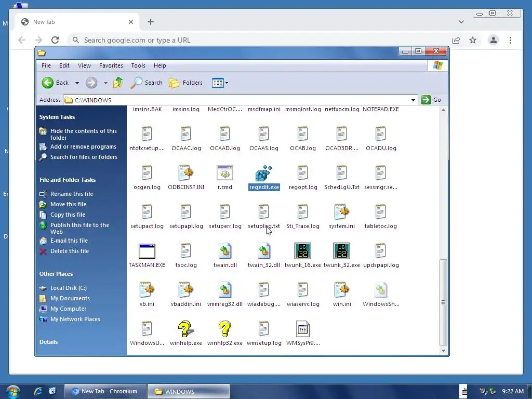Select the vmmreg32.dll file icon

(224, 290)
